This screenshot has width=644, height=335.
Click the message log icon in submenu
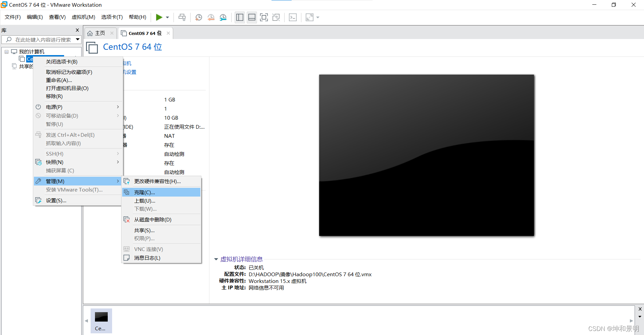127,258
